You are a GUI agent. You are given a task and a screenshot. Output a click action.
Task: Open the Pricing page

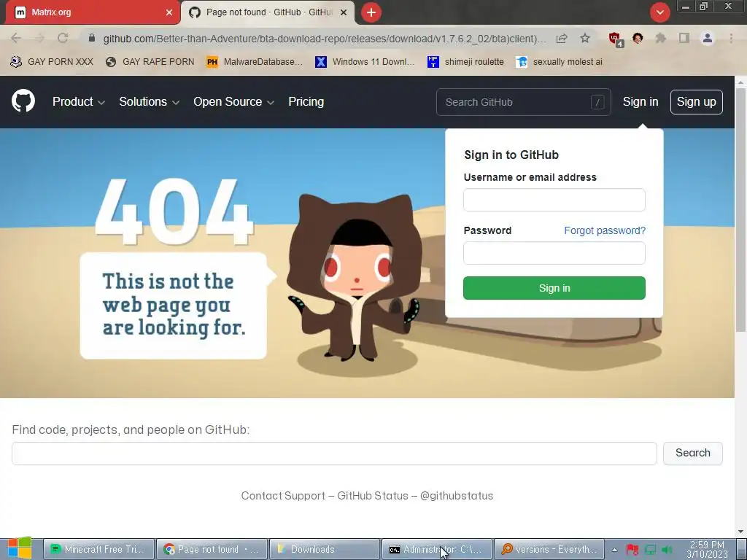(306, 102)
